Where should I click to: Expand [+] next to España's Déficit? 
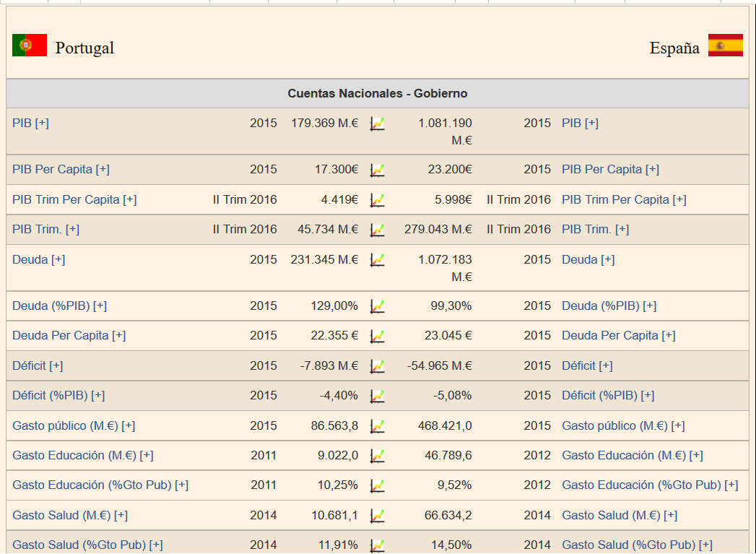[x=606, y=365]
